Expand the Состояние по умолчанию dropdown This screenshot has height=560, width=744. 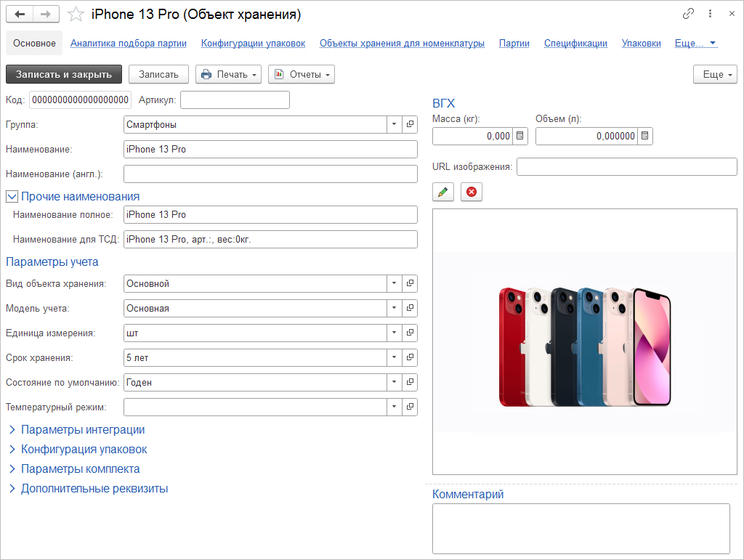pyautogui.click(x=394, y=382)
